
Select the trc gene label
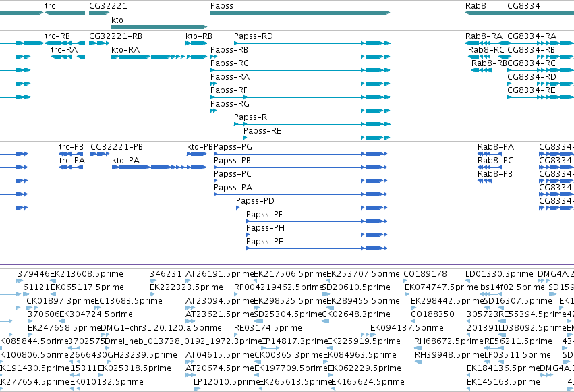50,6
